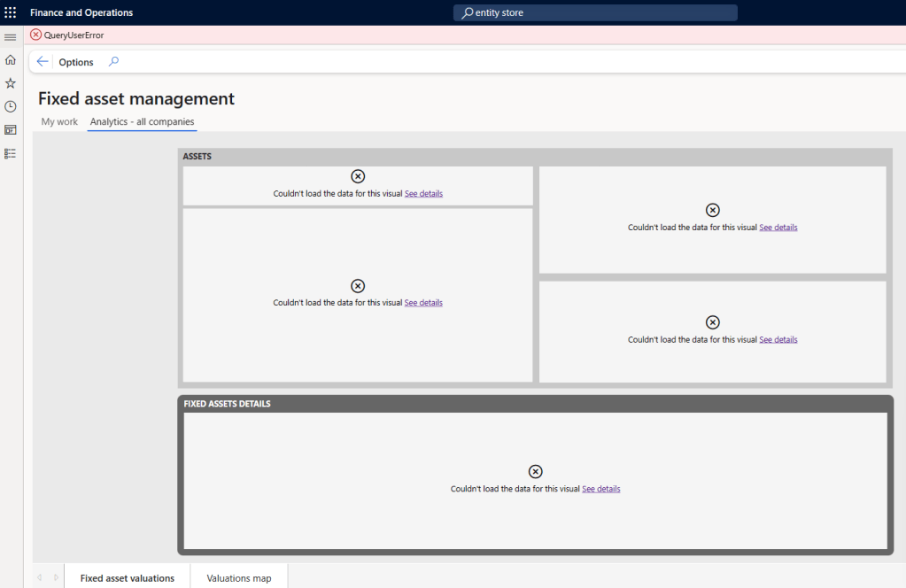Click the QueryUserError red error icon
This screenshot has width=906, height=588.
click(35, 35)
